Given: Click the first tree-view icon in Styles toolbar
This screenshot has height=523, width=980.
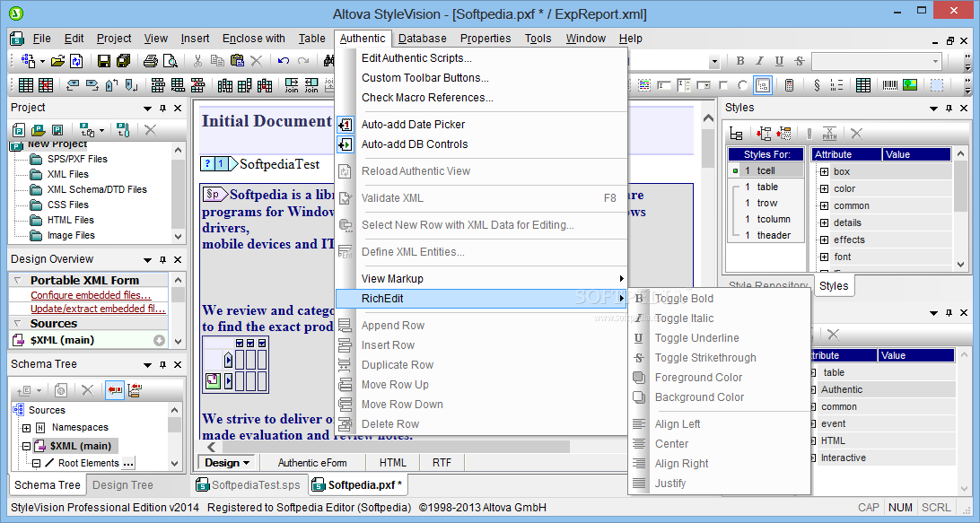Looking at the screenshot, I should point(736,133).
